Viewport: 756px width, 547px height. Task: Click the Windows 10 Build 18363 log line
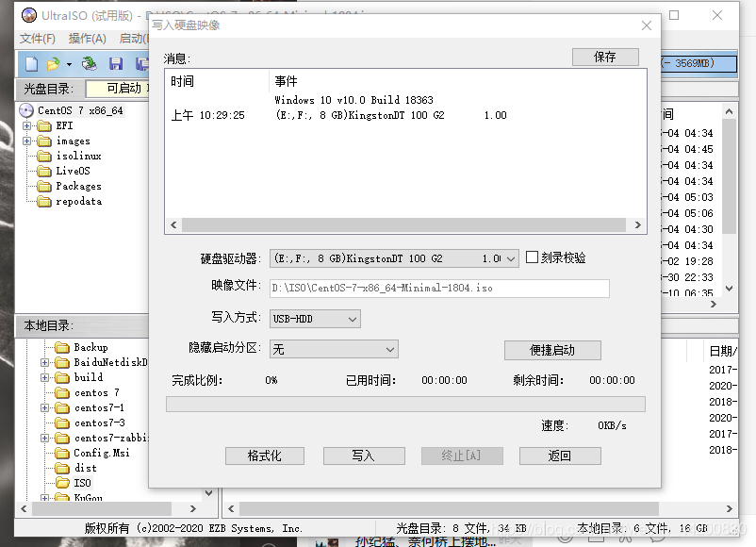pos(353,100)
